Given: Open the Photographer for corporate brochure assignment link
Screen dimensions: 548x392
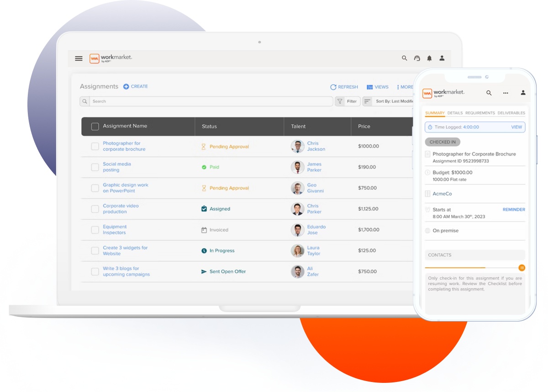Looking at the screenshot, I should tap(124, 146).
